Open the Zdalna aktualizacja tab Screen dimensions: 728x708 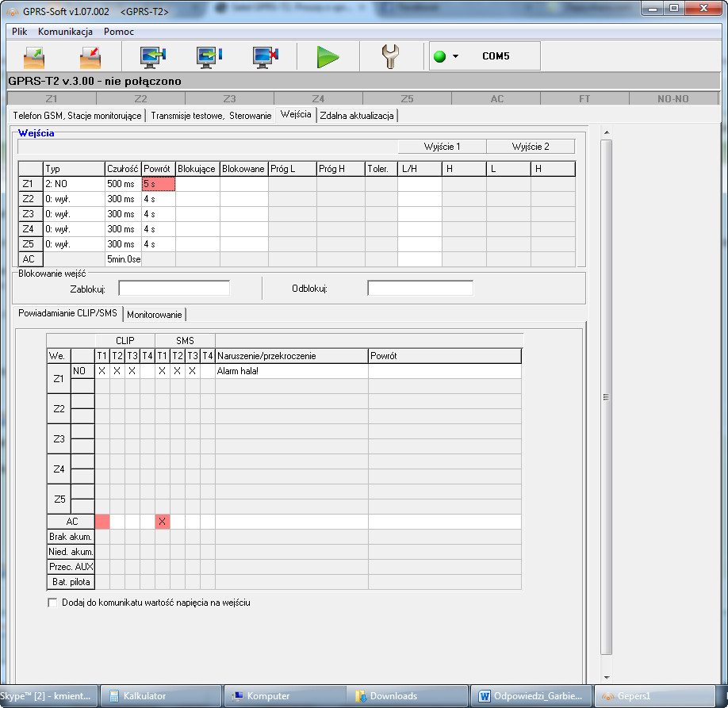coord(357,116)
